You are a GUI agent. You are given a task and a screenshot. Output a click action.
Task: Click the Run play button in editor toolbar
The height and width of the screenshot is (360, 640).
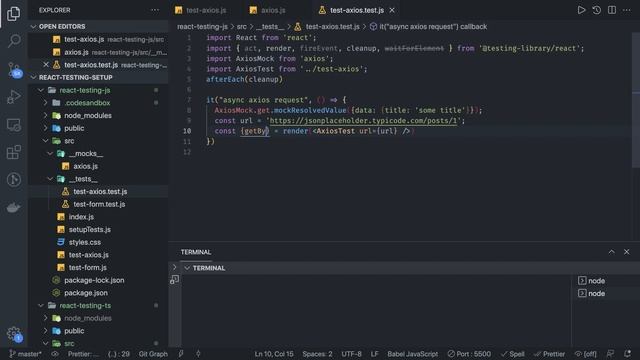tap(581, 10)
